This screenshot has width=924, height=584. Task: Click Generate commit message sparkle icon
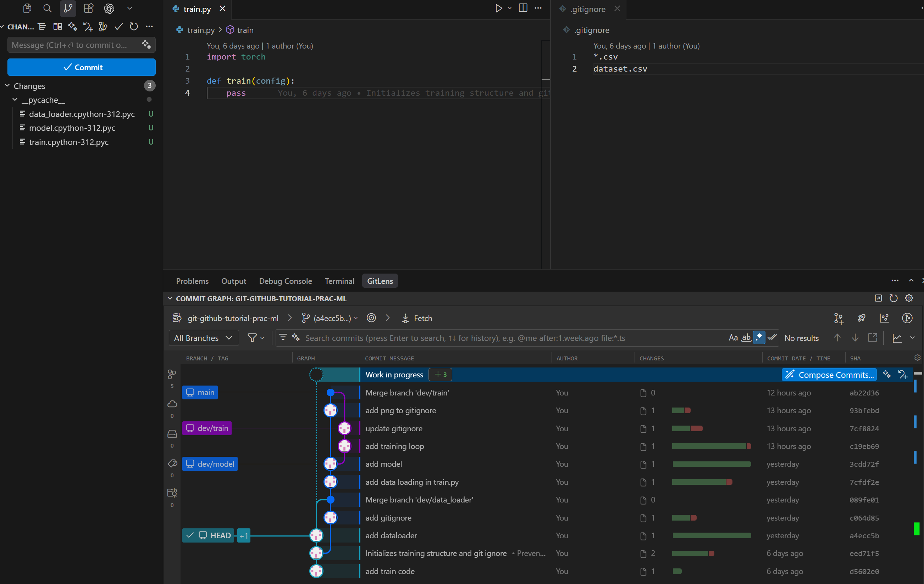pos(146,45)
